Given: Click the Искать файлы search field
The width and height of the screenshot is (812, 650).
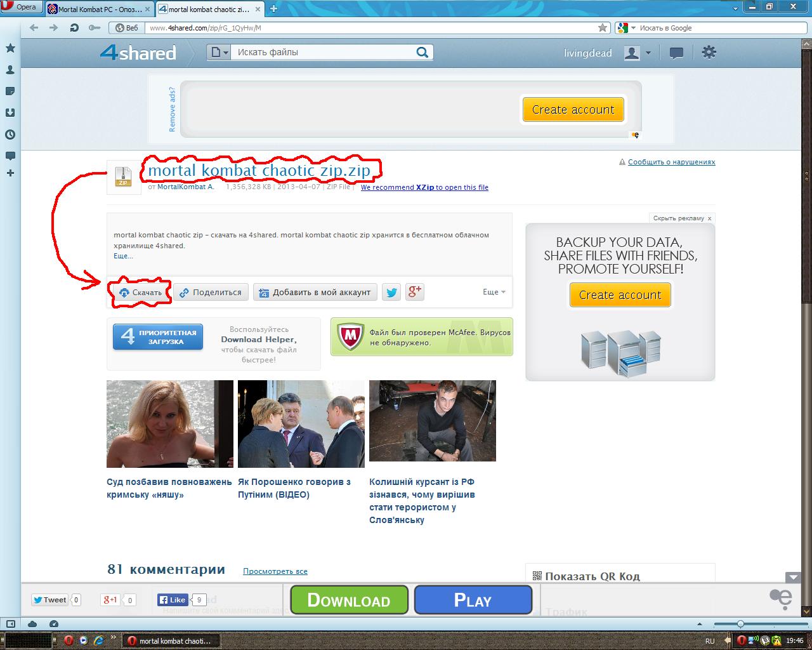Looking at the screenshot, I should pyautogui.click(x=323, y=53).
